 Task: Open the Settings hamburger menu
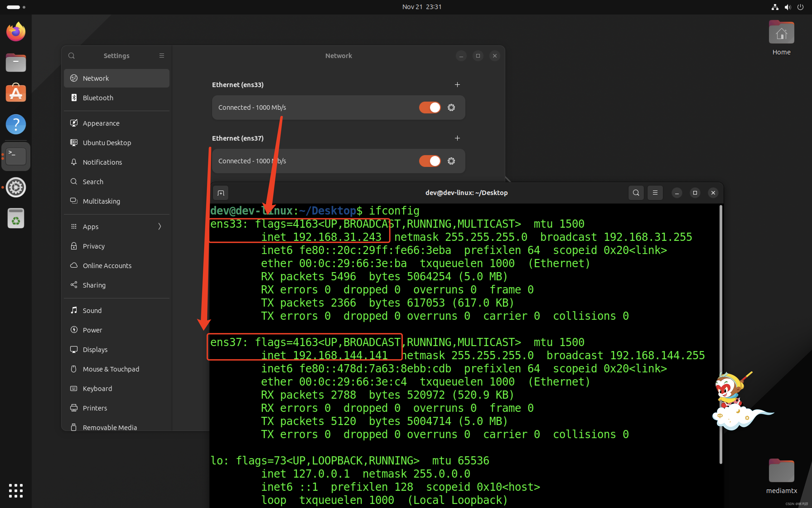coord(162,56)
